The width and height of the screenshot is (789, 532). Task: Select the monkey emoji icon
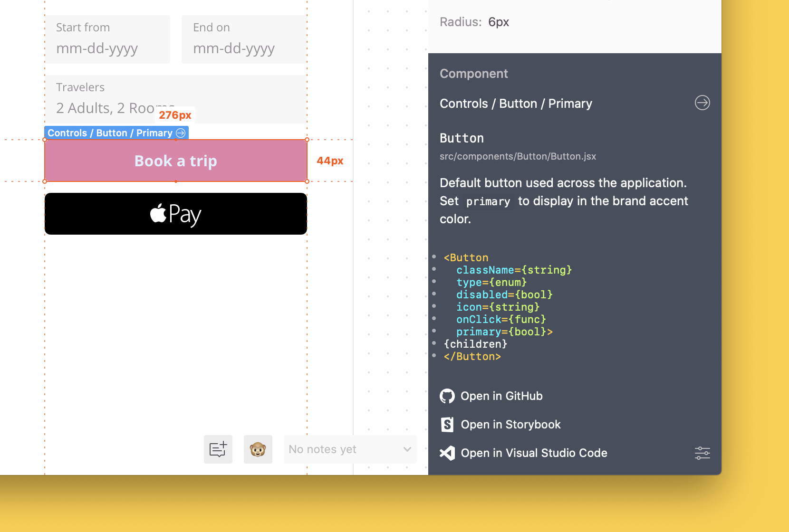tap(258, 449)
